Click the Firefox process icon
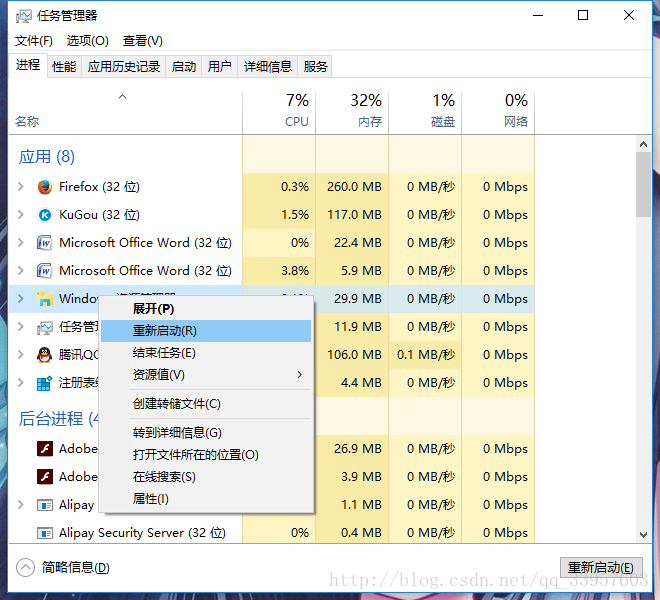Viewport: 660px width, 600px height. coord(45,187)
